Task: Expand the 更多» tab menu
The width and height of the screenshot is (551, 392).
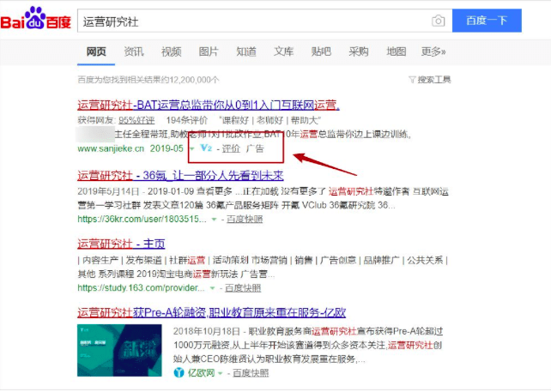Action: coord(433,52)
